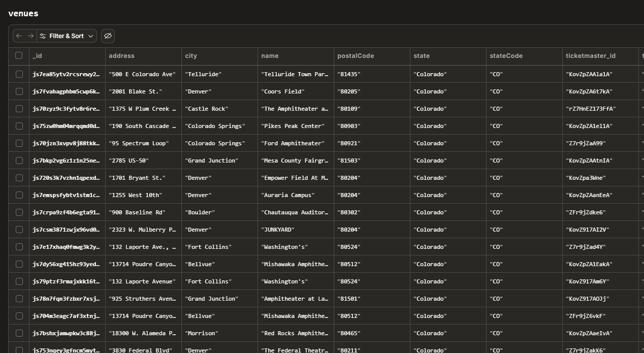Image resolution: width=644 pixels, height=353 pixels.
Task: Select the "900 Baseline Rd" address cell
Action: (x=143, y=212)
